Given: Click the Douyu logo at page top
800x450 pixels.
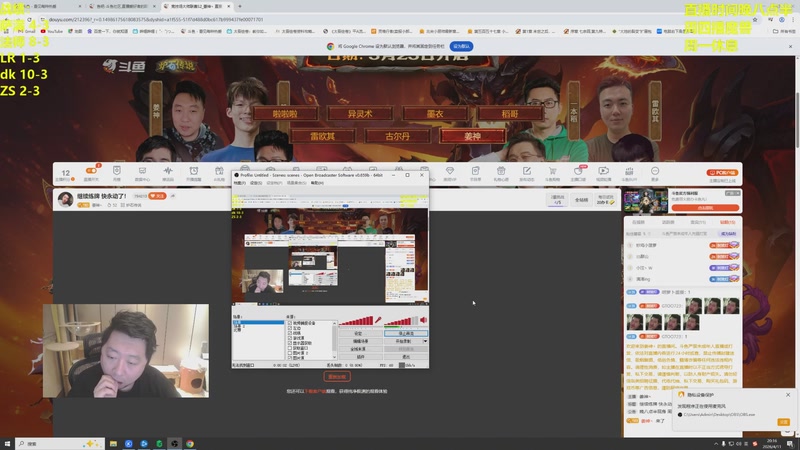Looking at the screenshot, I should coord(124,66).
